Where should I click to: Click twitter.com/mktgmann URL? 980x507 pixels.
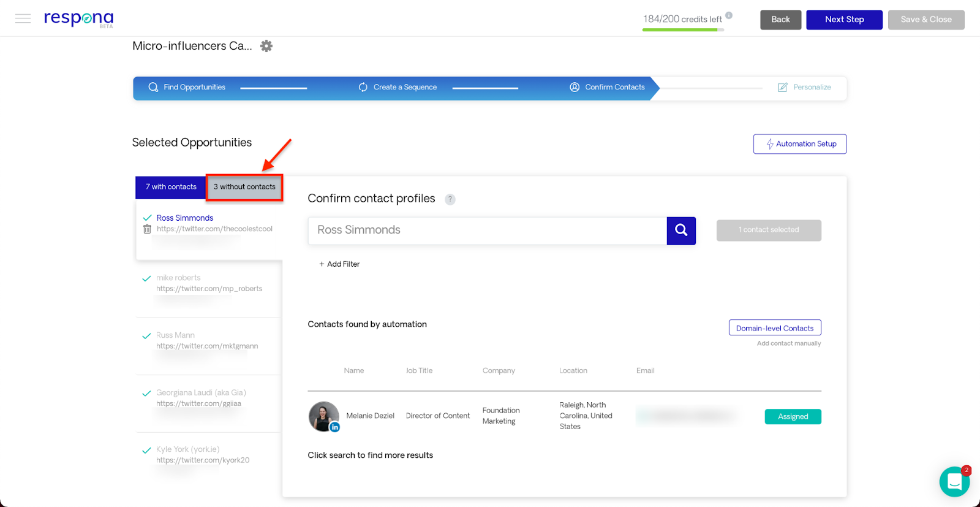coord(207,346)
